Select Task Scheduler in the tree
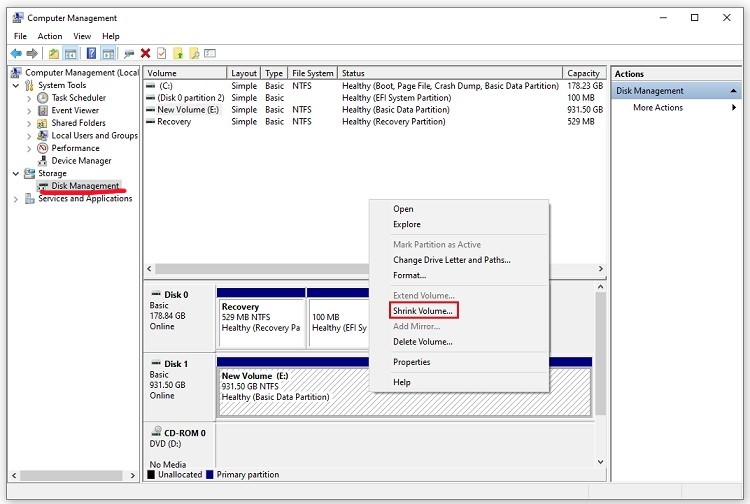This screenshot has width=750, height=504. coord(78,98)
